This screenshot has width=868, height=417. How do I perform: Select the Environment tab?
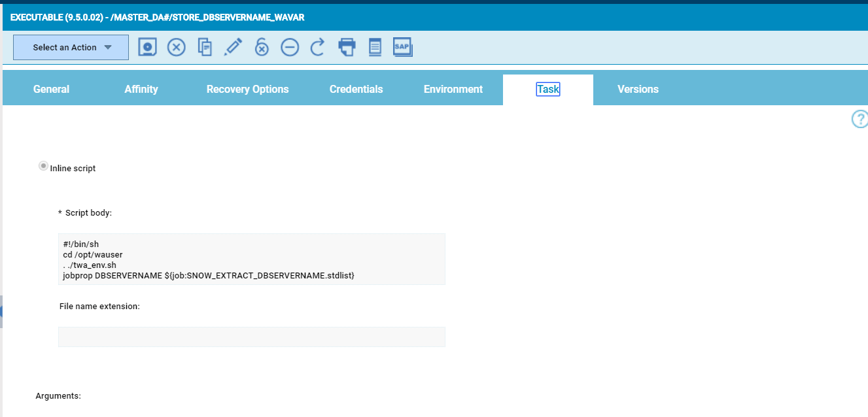453,89
